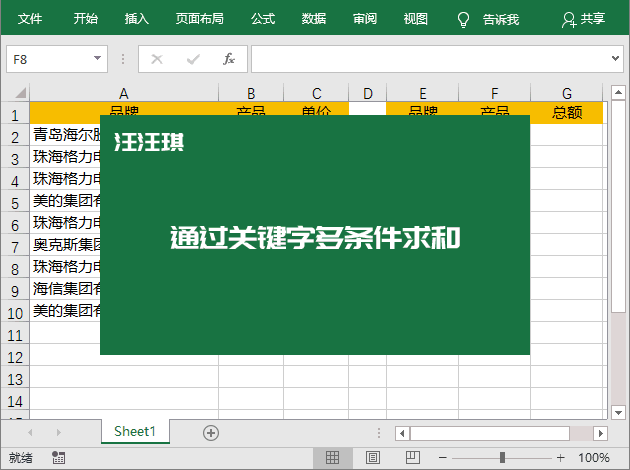Screen dimensions: 630x470
Task: Open the 公式 (Formulas) ribbon tab
Action: 263,19
